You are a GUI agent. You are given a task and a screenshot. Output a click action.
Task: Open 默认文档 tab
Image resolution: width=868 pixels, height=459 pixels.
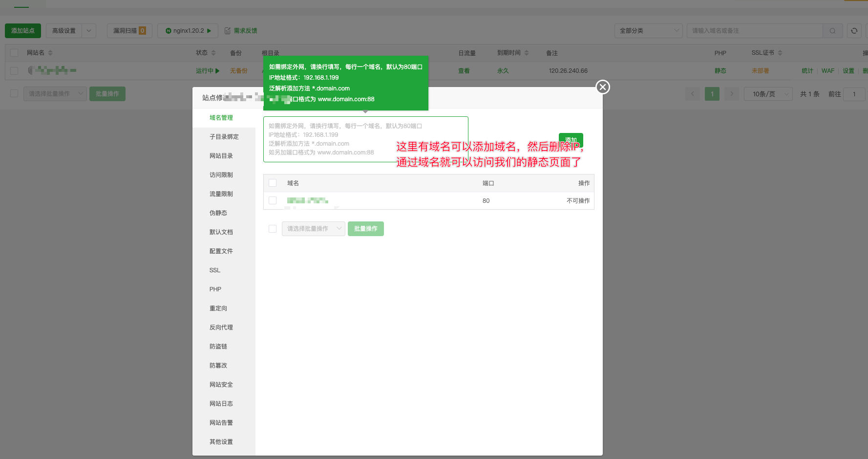pyautogui.click(x=224, y=232)
